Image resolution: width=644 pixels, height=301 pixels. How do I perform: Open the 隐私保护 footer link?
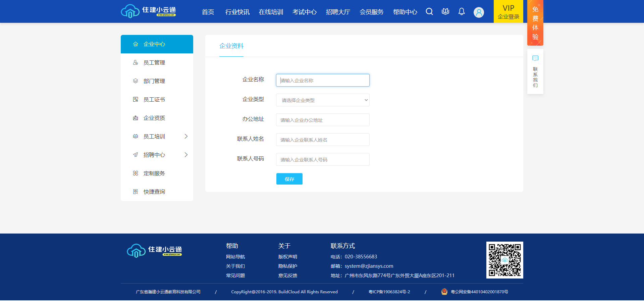[x=288, y=266]
